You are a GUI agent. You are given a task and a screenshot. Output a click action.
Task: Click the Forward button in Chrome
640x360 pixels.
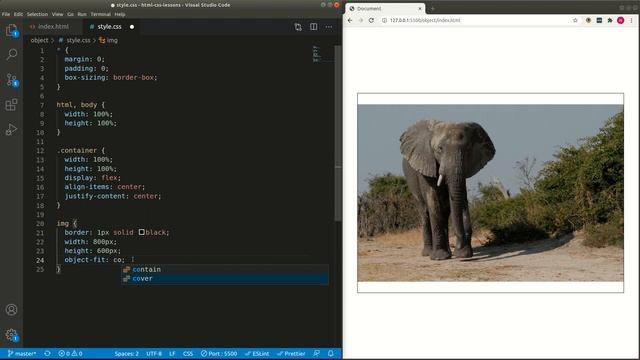coord(361,20)
